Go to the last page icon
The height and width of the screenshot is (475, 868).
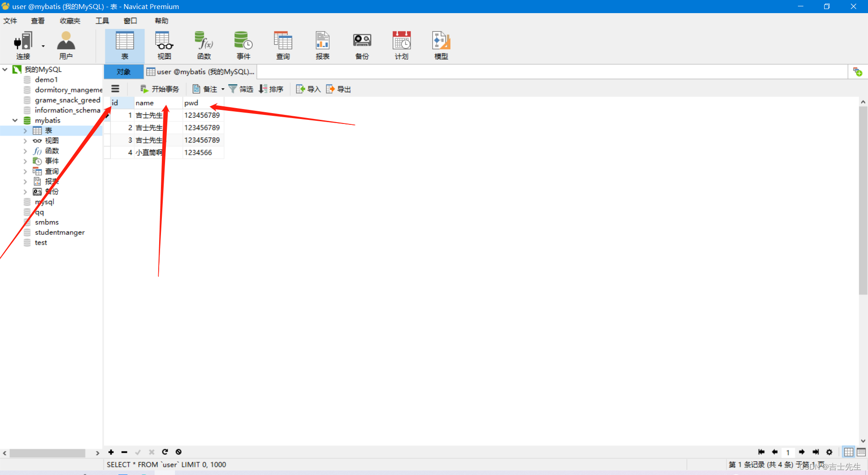tap(816, 452)
